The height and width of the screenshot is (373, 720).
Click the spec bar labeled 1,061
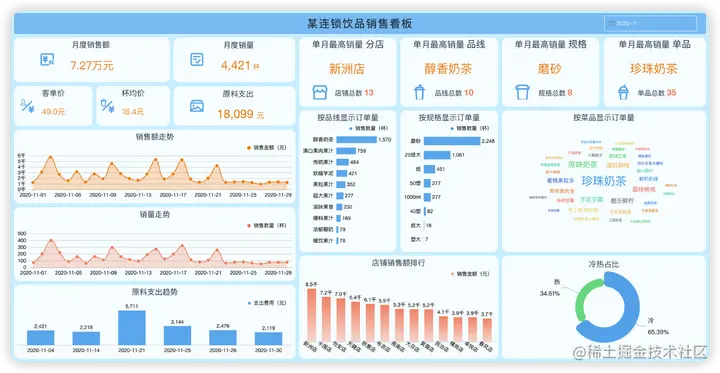pos(437,155)
